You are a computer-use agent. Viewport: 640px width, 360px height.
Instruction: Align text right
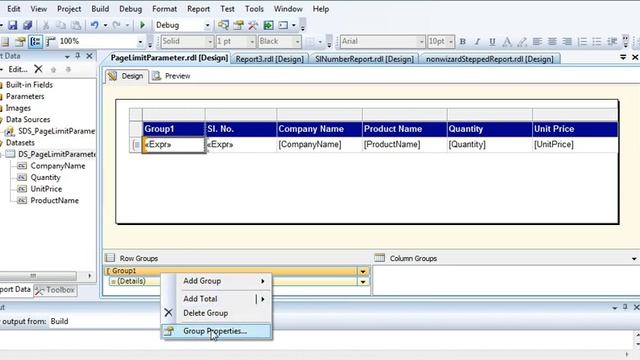click(567, 41)
